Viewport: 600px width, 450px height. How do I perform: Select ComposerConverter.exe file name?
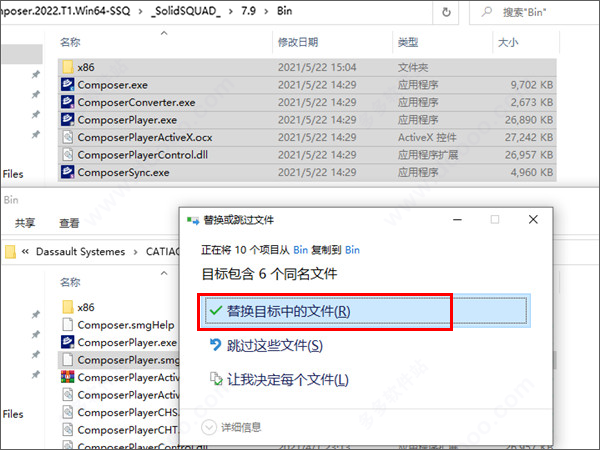(x=136, y=103)
